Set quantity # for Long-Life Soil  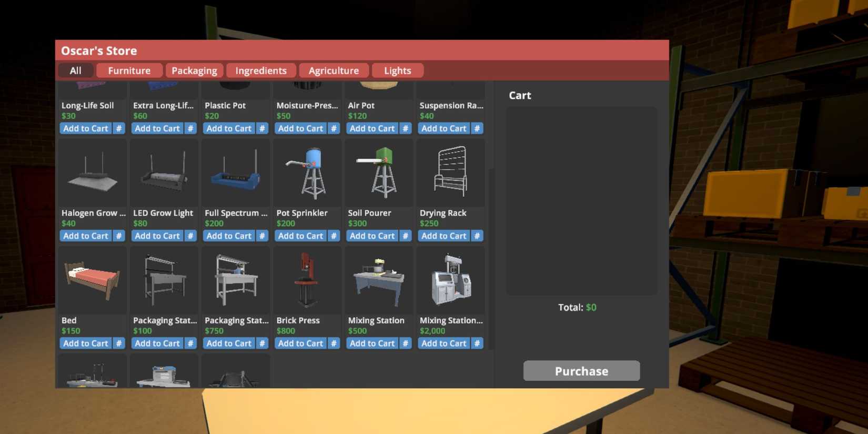click(x=119, y=128)
